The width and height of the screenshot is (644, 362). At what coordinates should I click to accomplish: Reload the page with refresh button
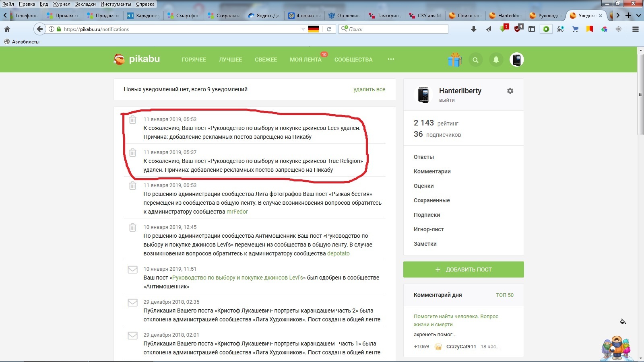329,29
